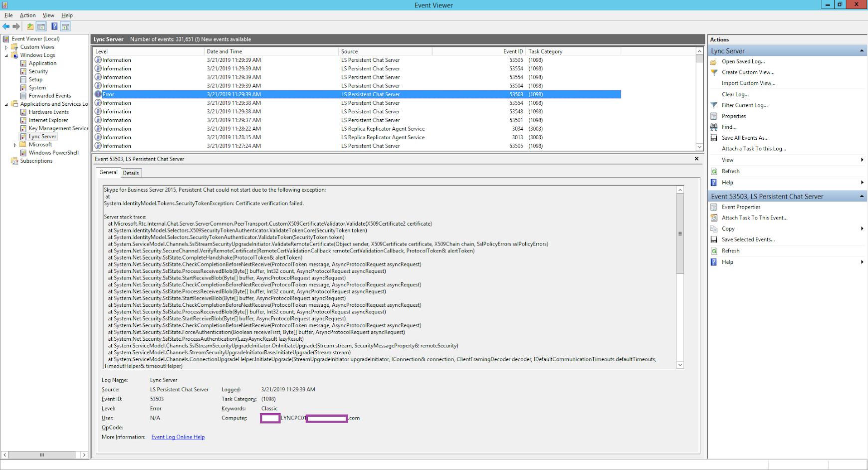Click the Forwarded Events log icon
This screenshot has height=470, width=868.
tap(23, 96)
